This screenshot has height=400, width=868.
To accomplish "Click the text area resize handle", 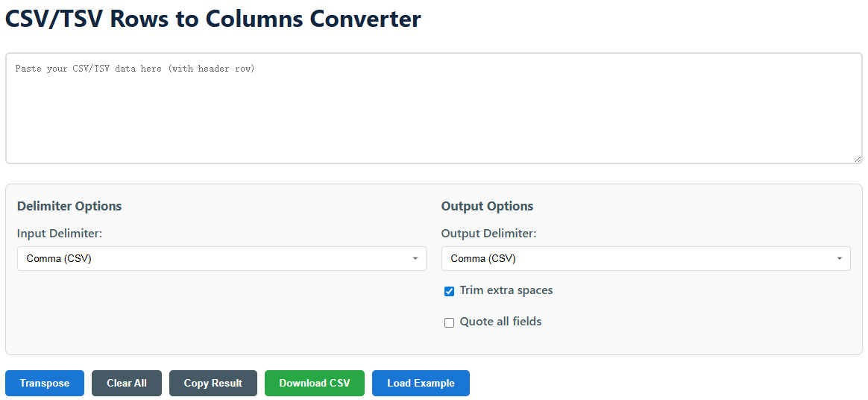I will coord(858,159).
